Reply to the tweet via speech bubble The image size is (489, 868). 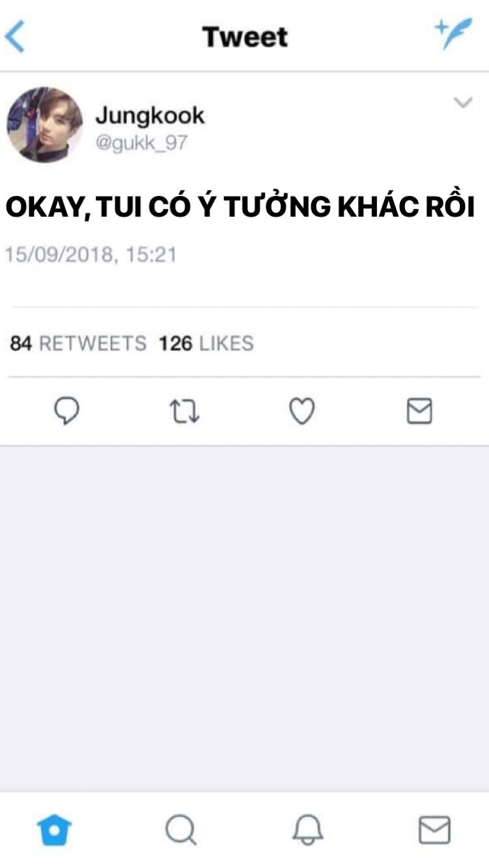pos(66,412)
